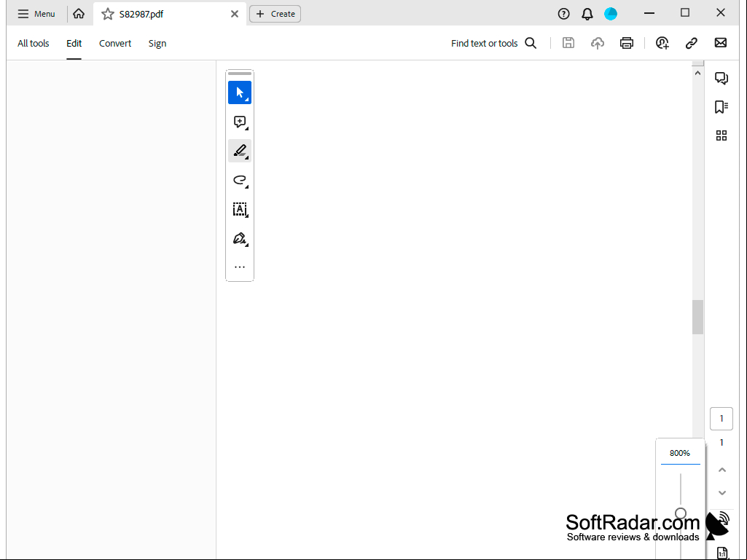Show notifications bell
This screenshot has height=560, width=747.
[587, 14]
